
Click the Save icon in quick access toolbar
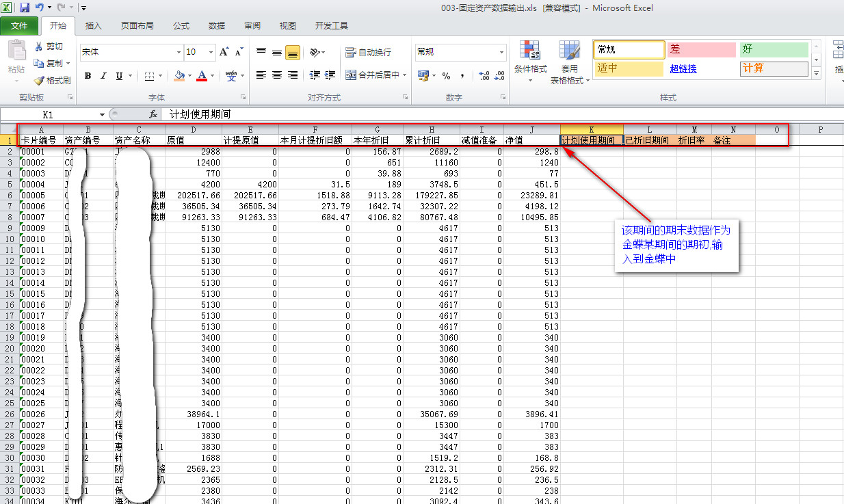tap(25, 8)
